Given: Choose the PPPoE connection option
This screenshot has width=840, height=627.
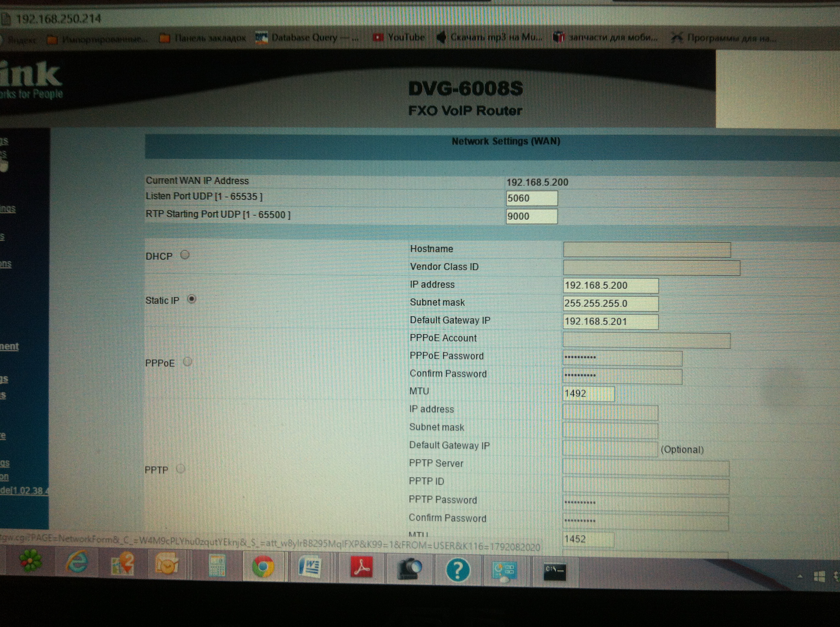Looking at the screenshot, I should [x=187, y=362].
